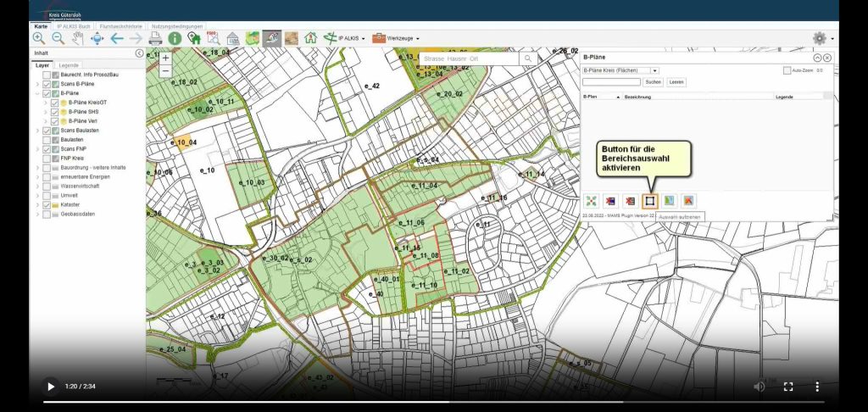
Task: Click the B-Pläne panel search text field
Action: click(611, 82)
